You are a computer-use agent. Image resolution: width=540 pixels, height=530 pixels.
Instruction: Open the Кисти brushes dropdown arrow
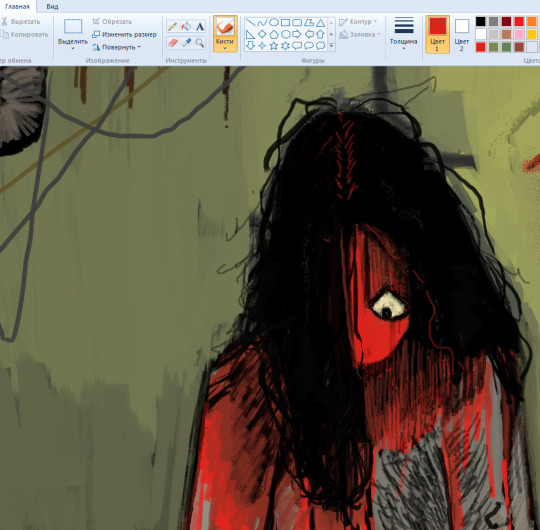[x=225, y=49]
